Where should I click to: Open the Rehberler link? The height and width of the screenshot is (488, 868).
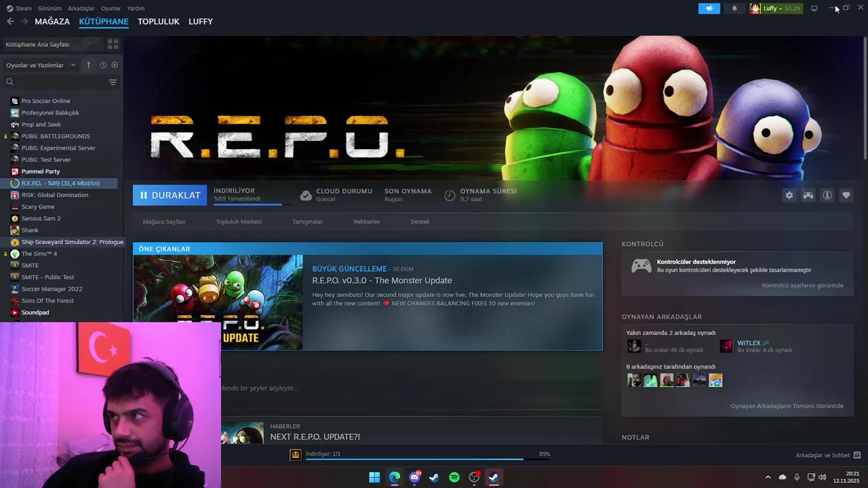(366, 222)
